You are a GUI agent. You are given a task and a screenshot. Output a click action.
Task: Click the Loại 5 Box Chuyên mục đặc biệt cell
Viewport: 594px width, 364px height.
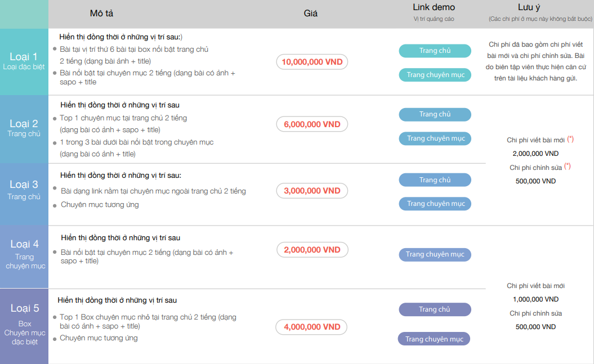coord(24,325)
